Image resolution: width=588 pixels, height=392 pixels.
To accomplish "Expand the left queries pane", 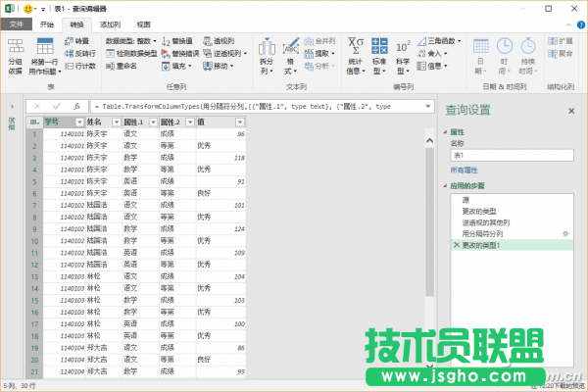I will [x=12, y=105].
